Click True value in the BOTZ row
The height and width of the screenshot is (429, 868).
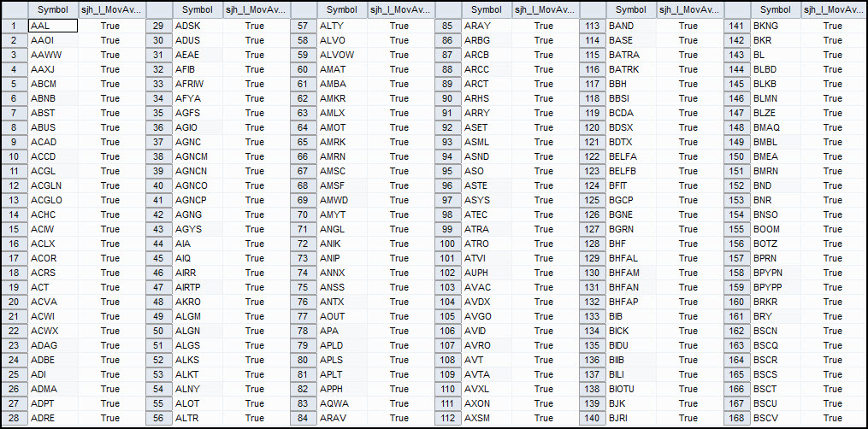coord(833,244)
